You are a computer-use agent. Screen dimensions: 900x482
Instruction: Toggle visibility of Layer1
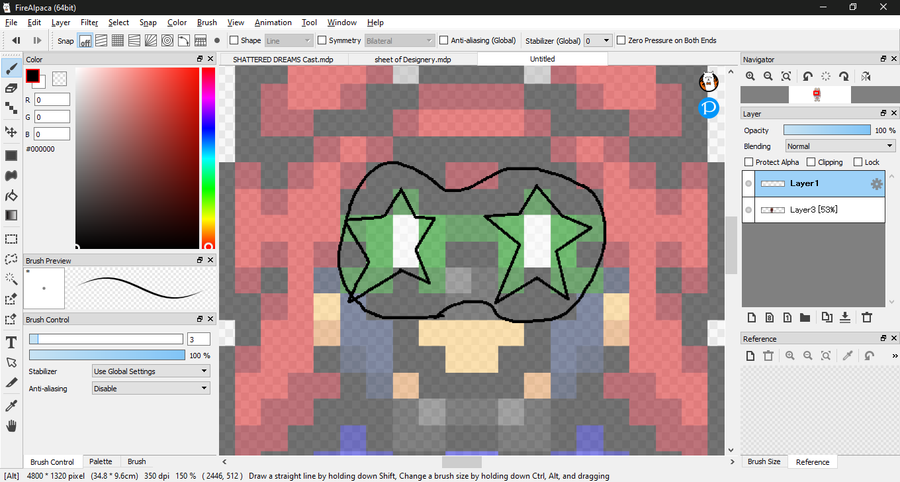748,184
